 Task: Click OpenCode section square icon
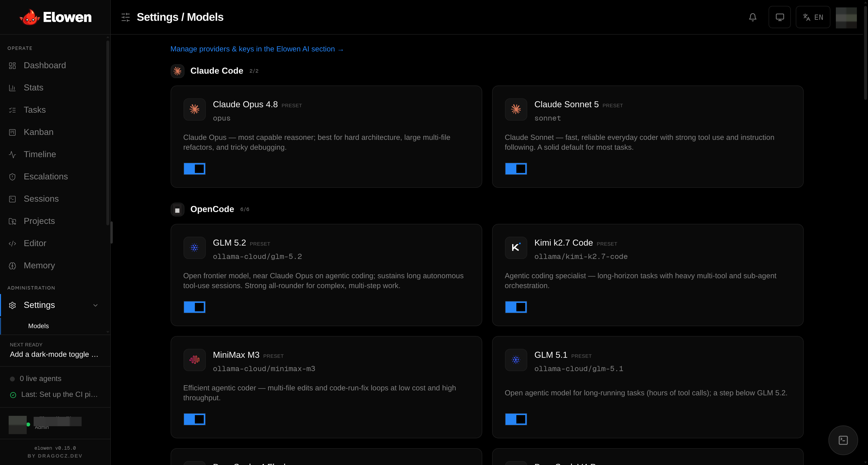177,210
